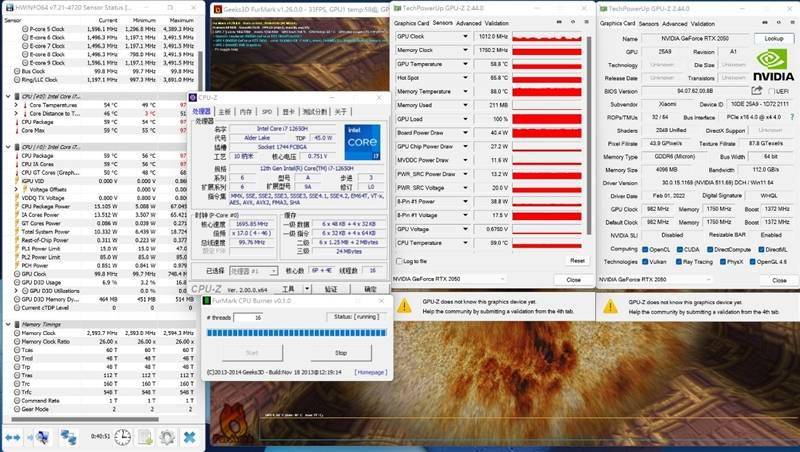Image resolution: width=800 pixels, height=452 pixels.
Task: Click Stop in FurMark CPU Burner
Action: coord(341,353)
